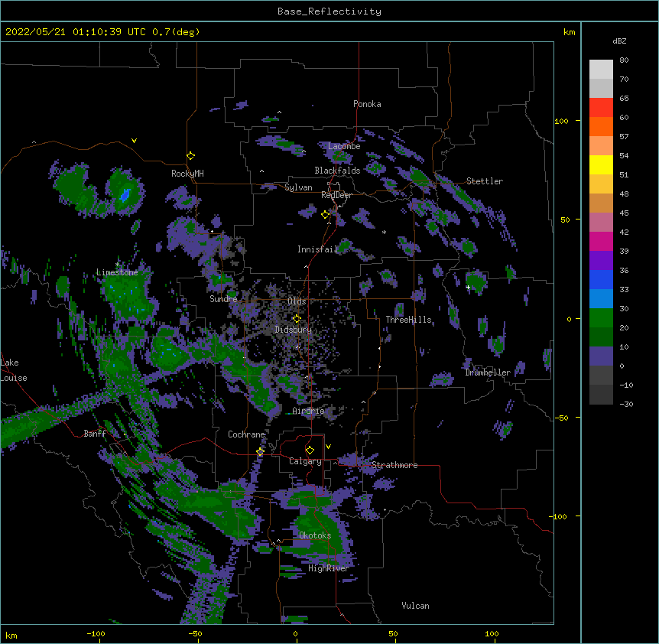The image size is (659, 644).
Task: Click the yellow marker south of RedDeer
Action: tap(325, 214)
